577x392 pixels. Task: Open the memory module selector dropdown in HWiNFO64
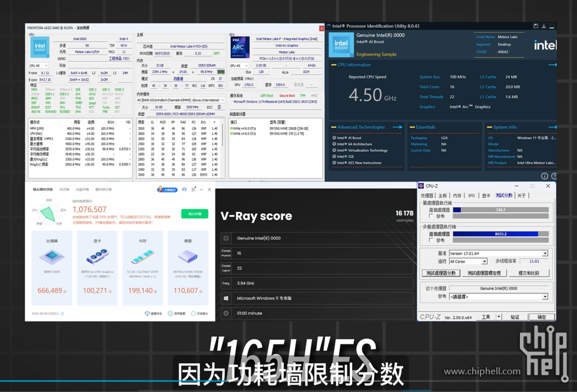point(180,100)
